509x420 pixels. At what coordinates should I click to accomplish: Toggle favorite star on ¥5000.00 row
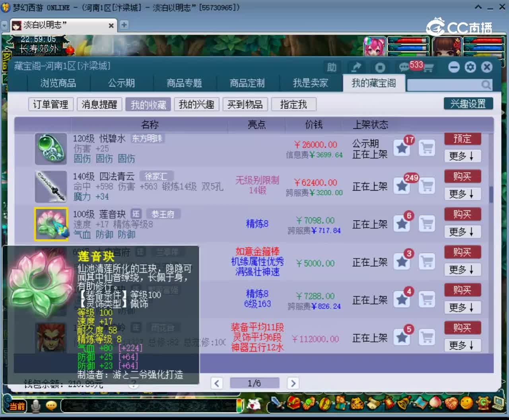(x=402, y=262)
